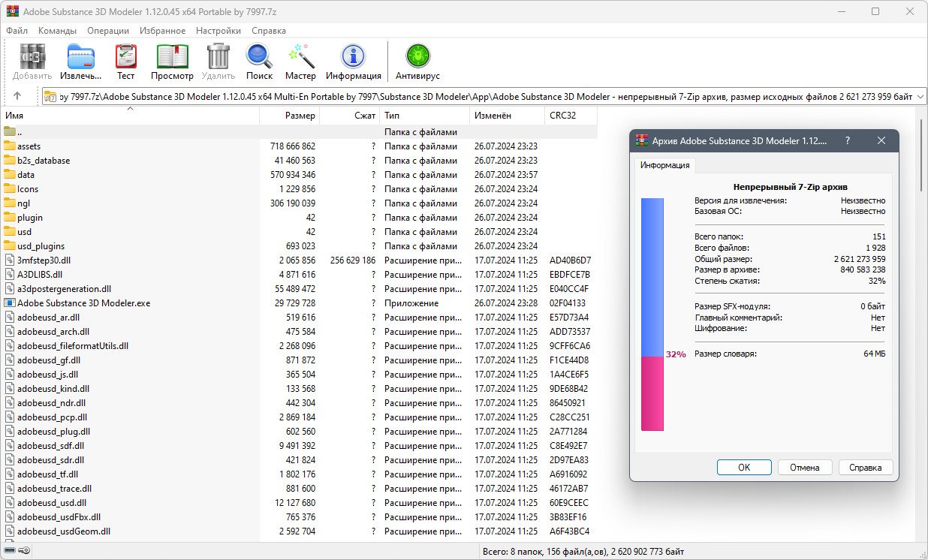Expand the address path dropdown arrow
This screenshot has height=560, width=928.
pyautogui.click(x=920, y=96)
